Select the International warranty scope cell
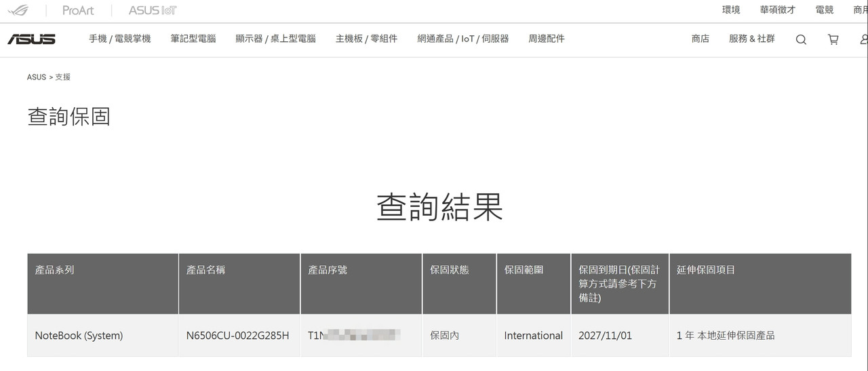Screen dimensions: 868x371 (x=534, y=336)
